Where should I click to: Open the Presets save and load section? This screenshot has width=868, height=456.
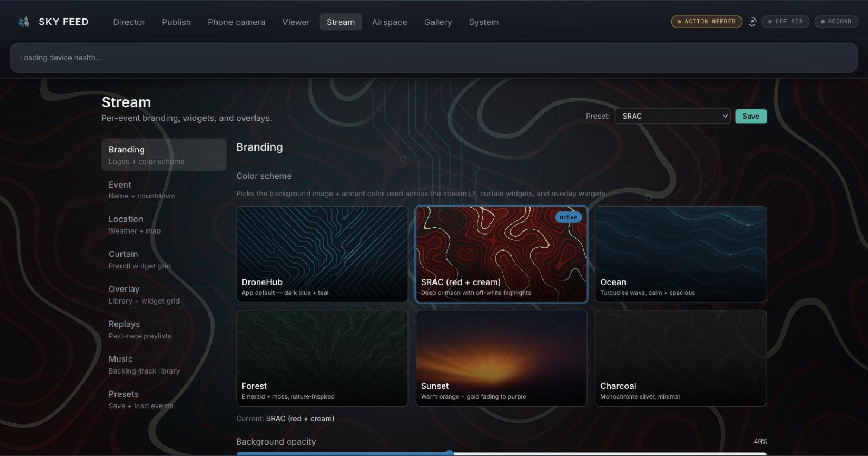pyautogui.click(x=164, y=400)
